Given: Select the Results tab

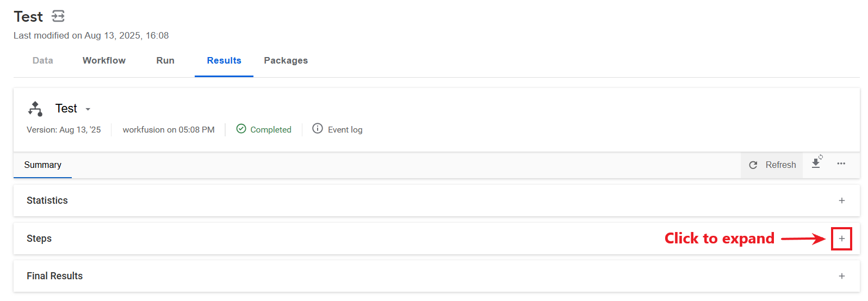Looking at the screenshot, I should 224,60.
